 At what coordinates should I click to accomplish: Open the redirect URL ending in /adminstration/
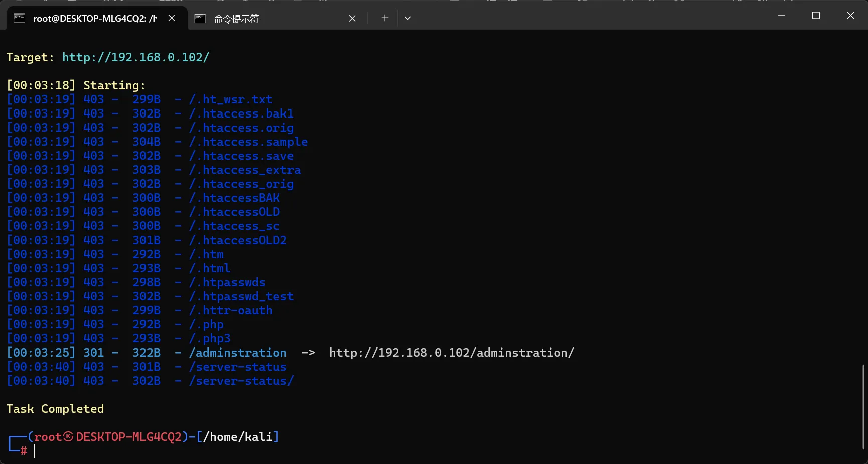(452, 353)
